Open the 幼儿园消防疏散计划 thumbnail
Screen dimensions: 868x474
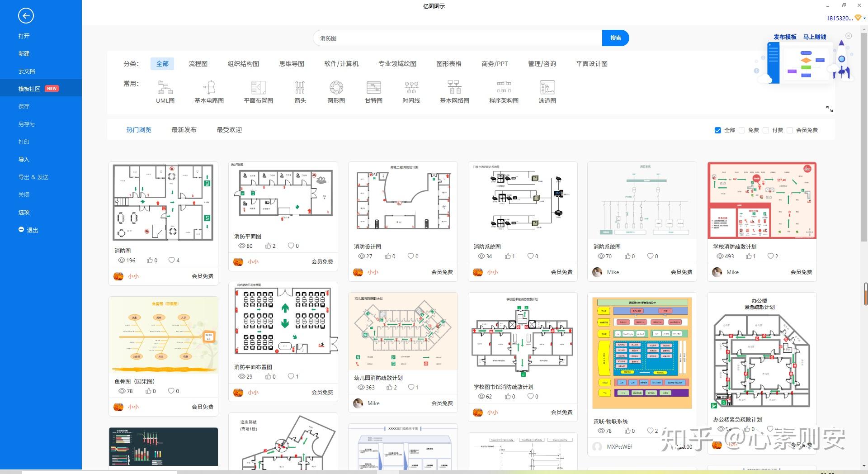click(403, 331)
